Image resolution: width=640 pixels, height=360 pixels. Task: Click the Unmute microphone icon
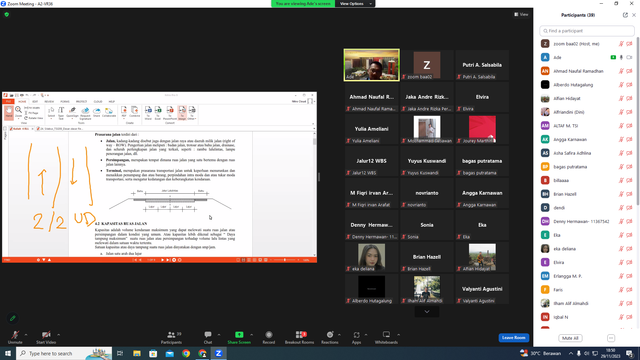[x=15, y=335]
